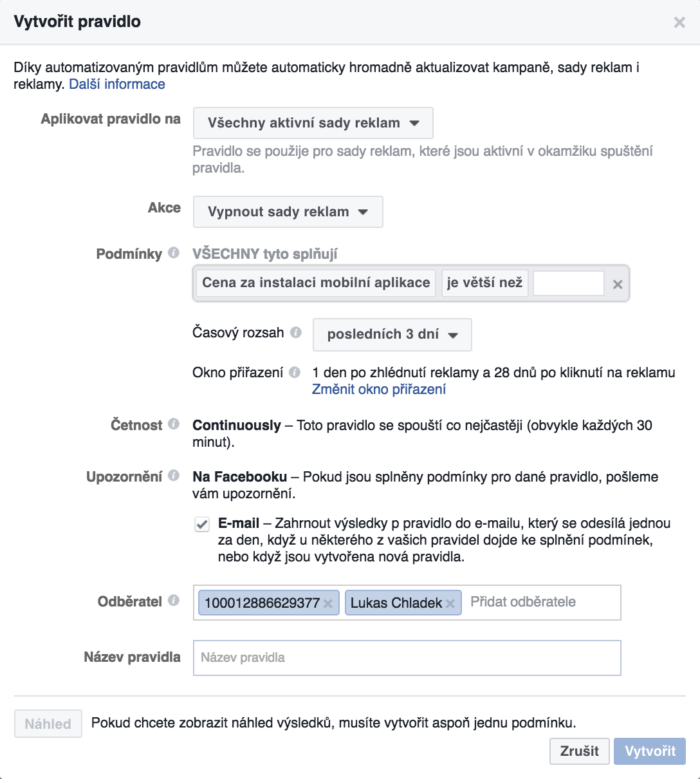The height and width of the screenshot is (779, 700).
Task: Remove the install cost condition row
Action: (618, 284)
